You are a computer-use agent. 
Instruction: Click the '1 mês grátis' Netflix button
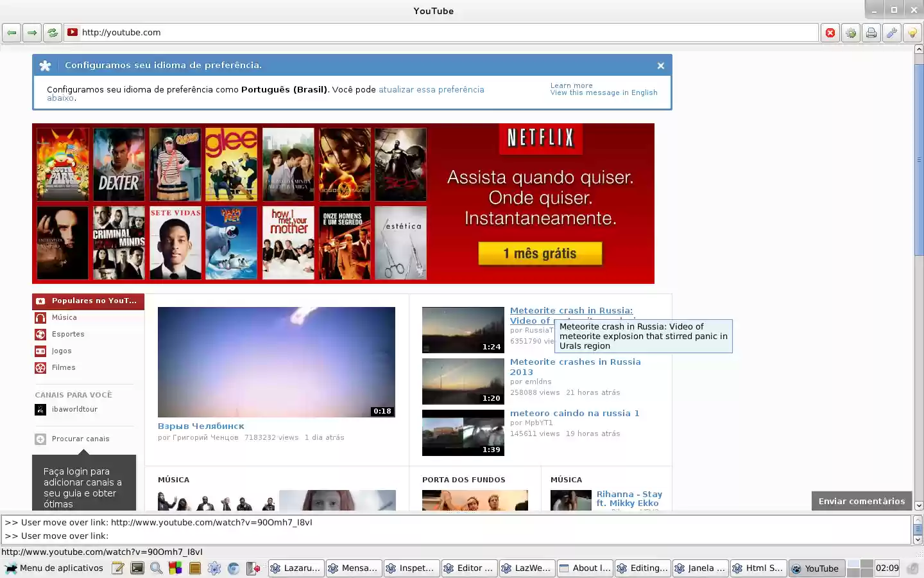(x=540, y=253)
